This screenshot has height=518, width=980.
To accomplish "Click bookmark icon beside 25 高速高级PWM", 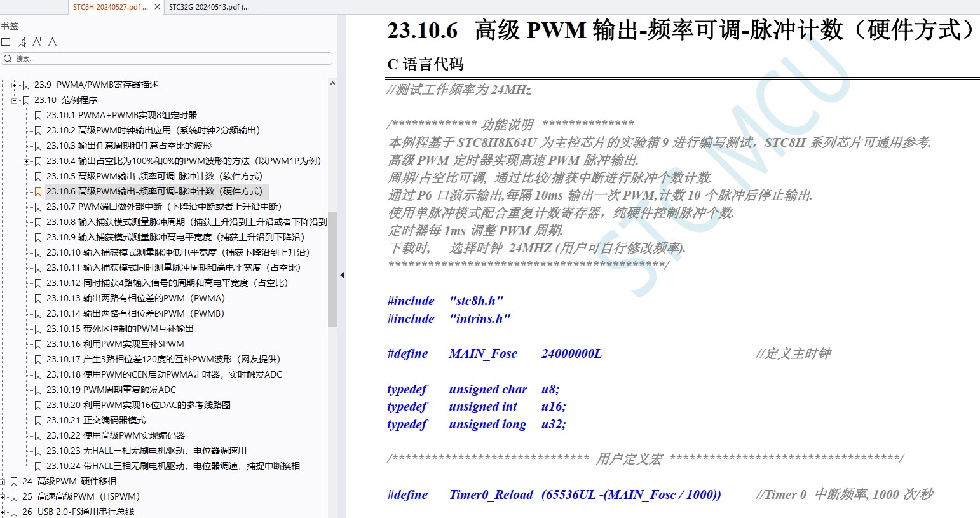I will click(x=14, y=496).
